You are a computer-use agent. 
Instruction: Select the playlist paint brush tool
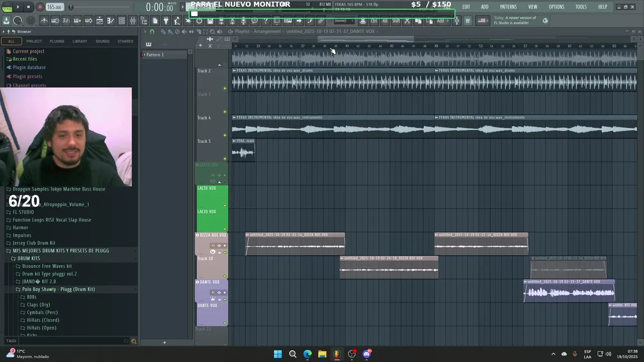click(x=170, y=32)
